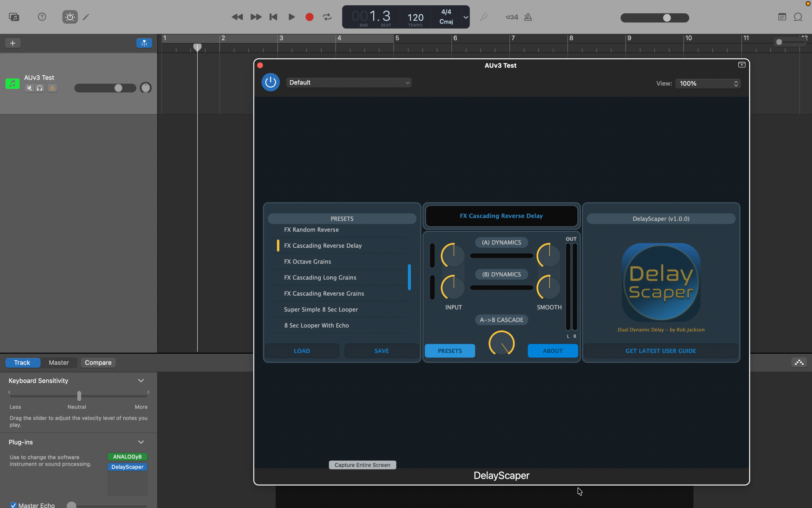Click the lower INPUT knob
The width and height of the screenshot is (812, 508).
(453, 287)
